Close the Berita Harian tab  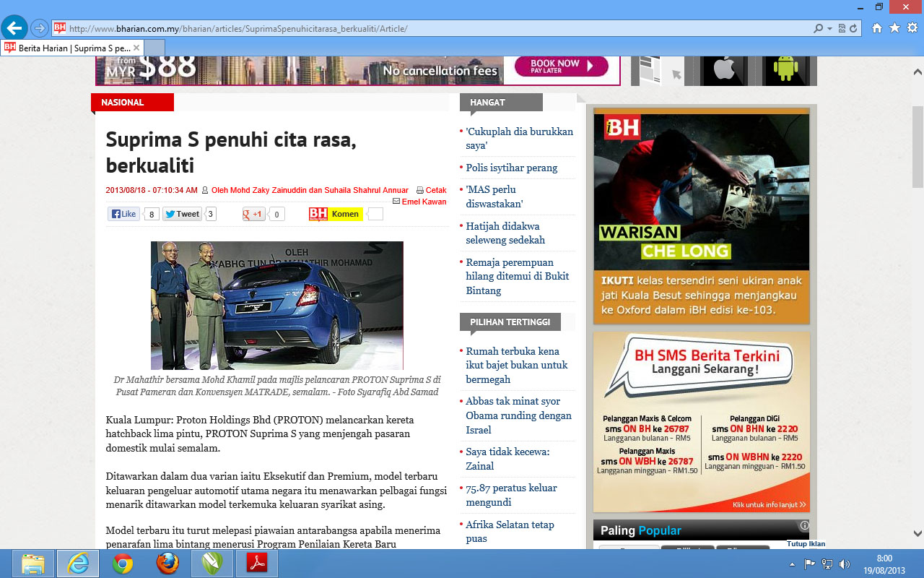[x=136, y=48]
